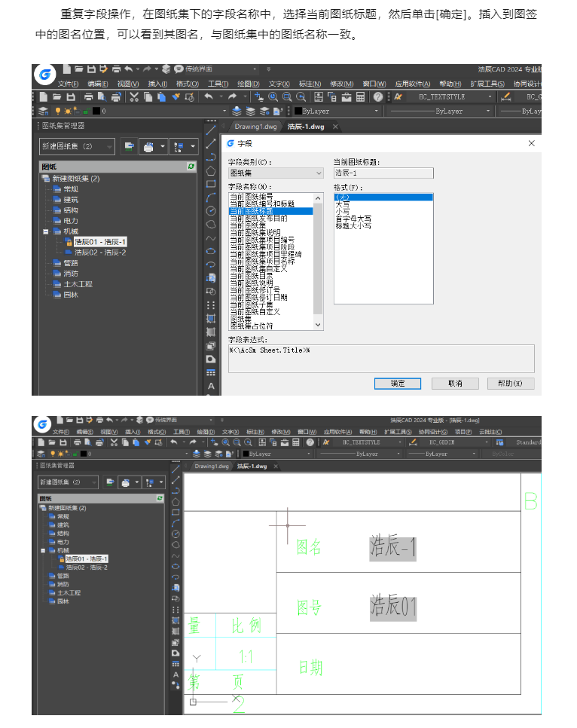The width and height of the screenshot is (577, 728).
Task: Select 当前图纸编号 in the 字段名称 list
Action: pyautogui.click(x=251, y=197)
